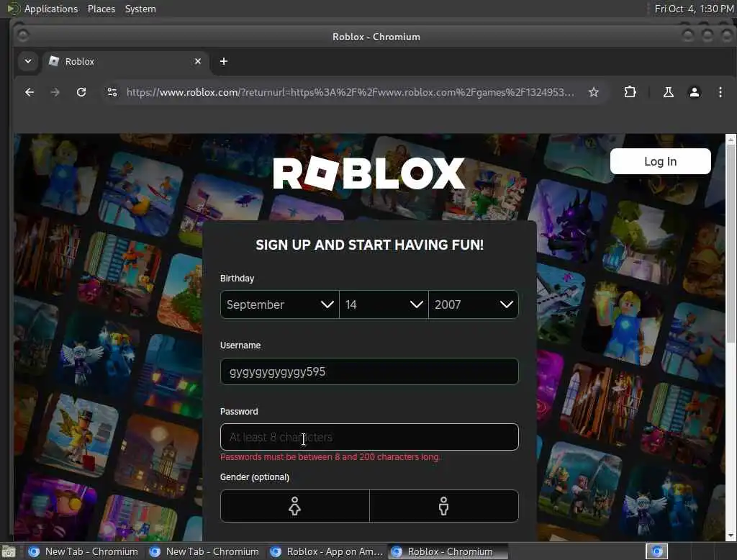Switch to Roblox - Chromium taskbar window
Image resolution: width=737 pixels, height=560 pixels.
pyautogui.click(x=448, y=551)
